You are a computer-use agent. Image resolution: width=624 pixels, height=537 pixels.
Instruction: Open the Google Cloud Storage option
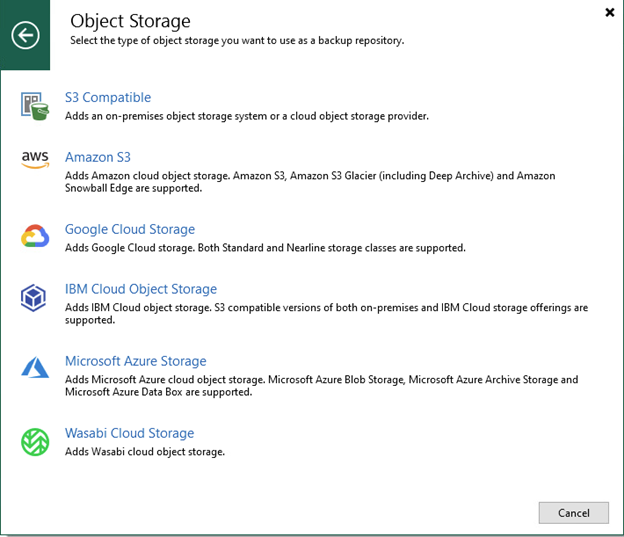click(130, 229)
